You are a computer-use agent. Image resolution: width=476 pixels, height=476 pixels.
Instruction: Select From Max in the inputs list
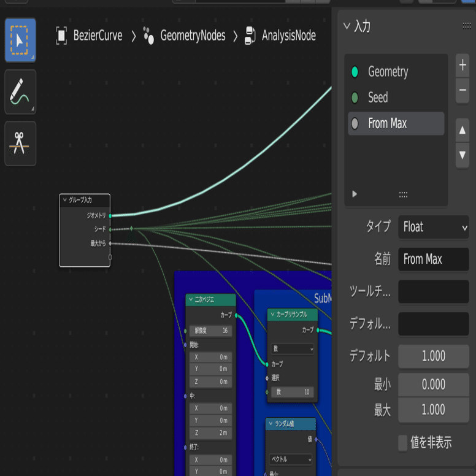click(x=396, y=123)
